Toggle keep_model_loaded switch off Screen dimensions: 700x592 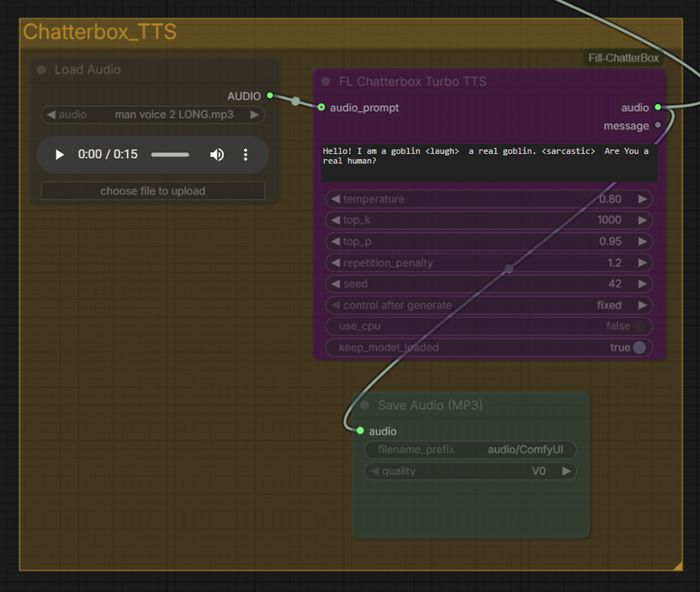[638, 348]
